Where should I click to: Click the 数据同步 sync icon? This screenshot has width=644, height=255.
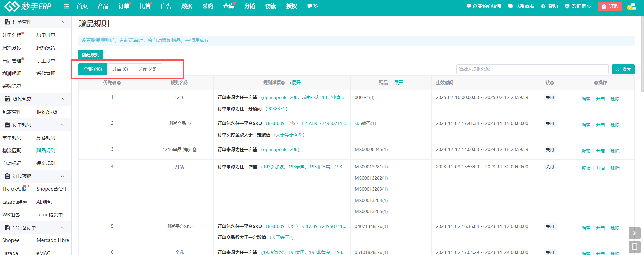pos(567,6)
